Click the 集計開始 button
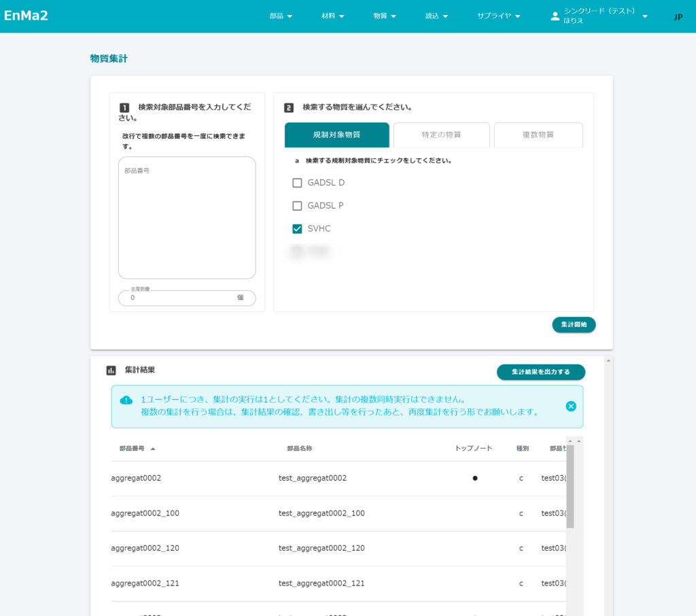The image size is (696, 616). click(x=574, y=325)
